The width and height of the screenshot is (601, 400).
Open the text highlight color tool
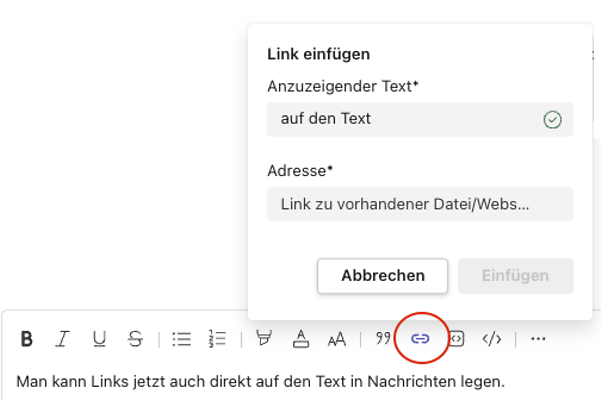(x=264, y=339)
